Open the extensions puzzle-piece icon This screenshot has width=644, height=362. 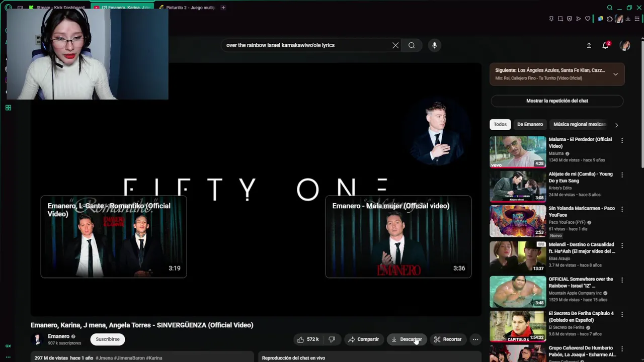coord(610,19)
